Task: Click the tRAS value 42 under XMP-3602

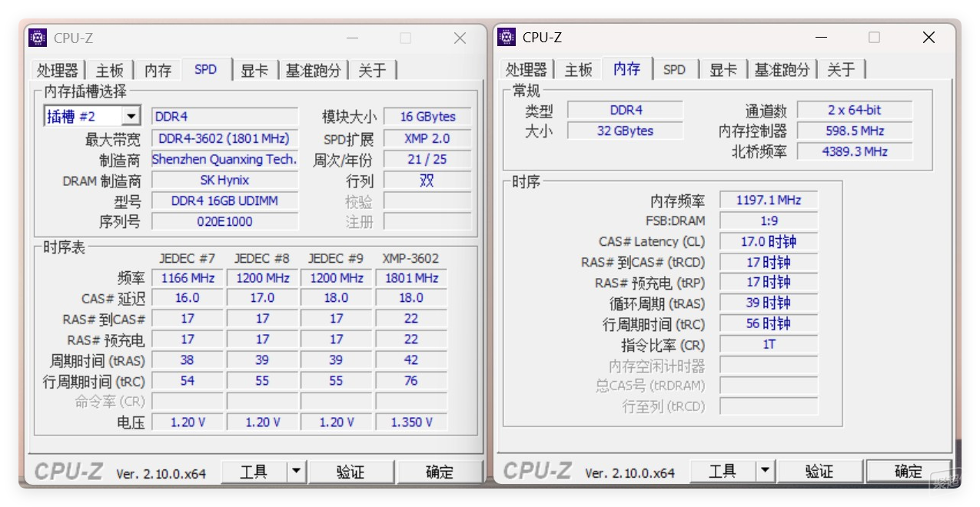Action: coord(411,360)
